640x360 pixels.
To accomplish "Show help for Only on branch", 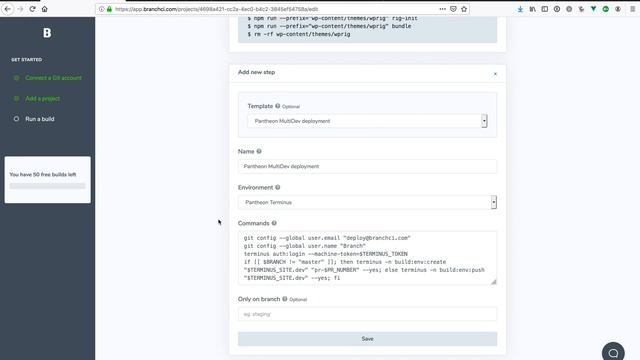I will pyautogui.click(x=285, y=299).
